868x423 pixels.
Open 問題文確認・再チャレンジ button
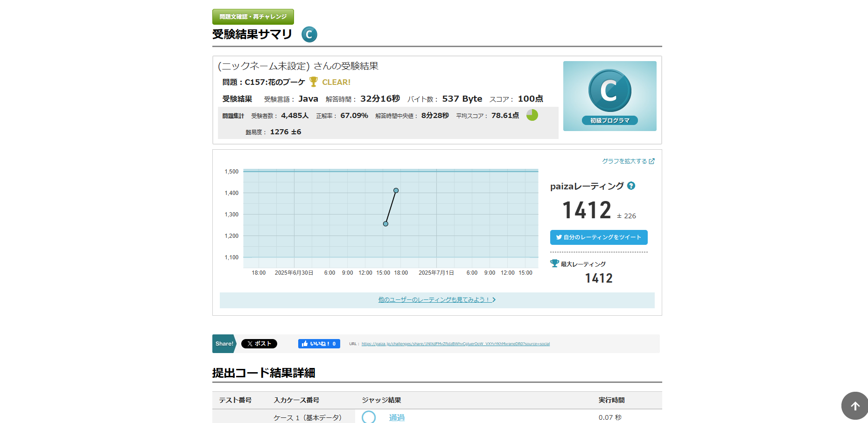253,17
